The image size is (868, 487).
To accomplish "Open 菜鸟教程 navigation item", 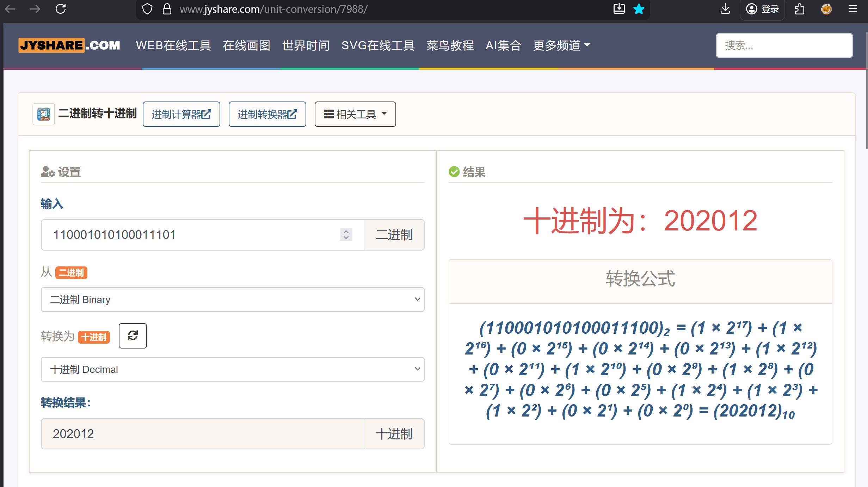I will 450,45.
